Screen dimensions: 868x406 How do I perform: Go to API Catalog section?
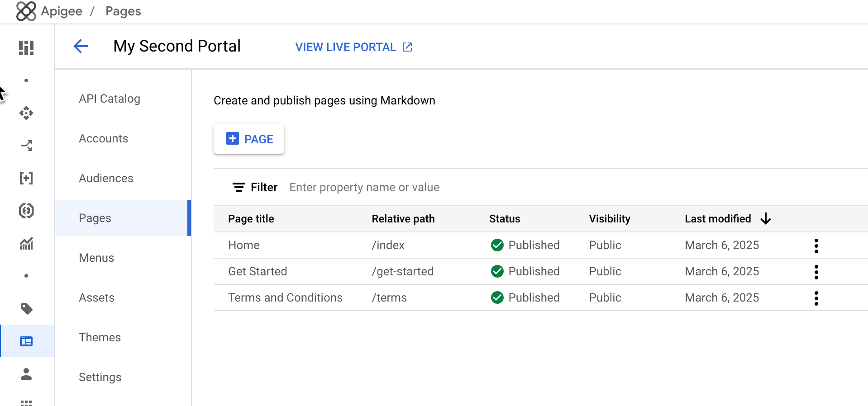110,99
